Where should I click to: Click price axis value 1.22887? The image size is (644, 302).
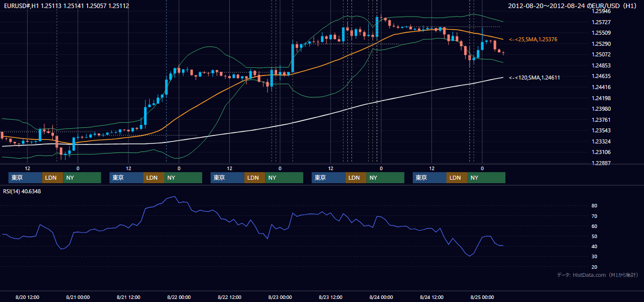pyautogui.click(x=602, y=163)
